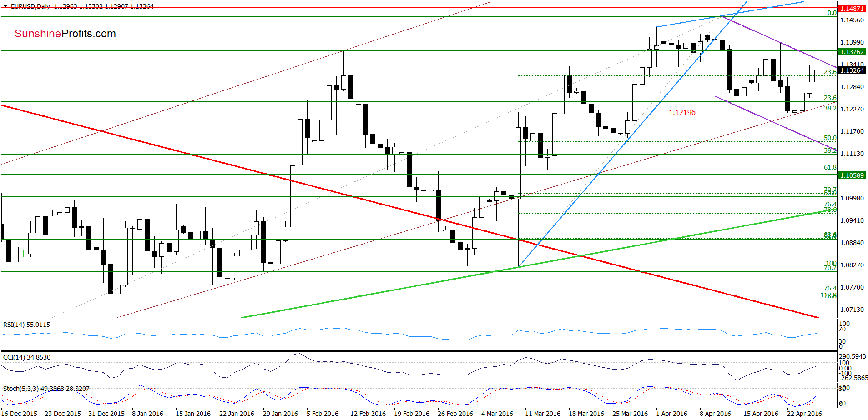Click the 1.09410 price axis value
This screenshot has height=420, width=868.
(852, 220)
